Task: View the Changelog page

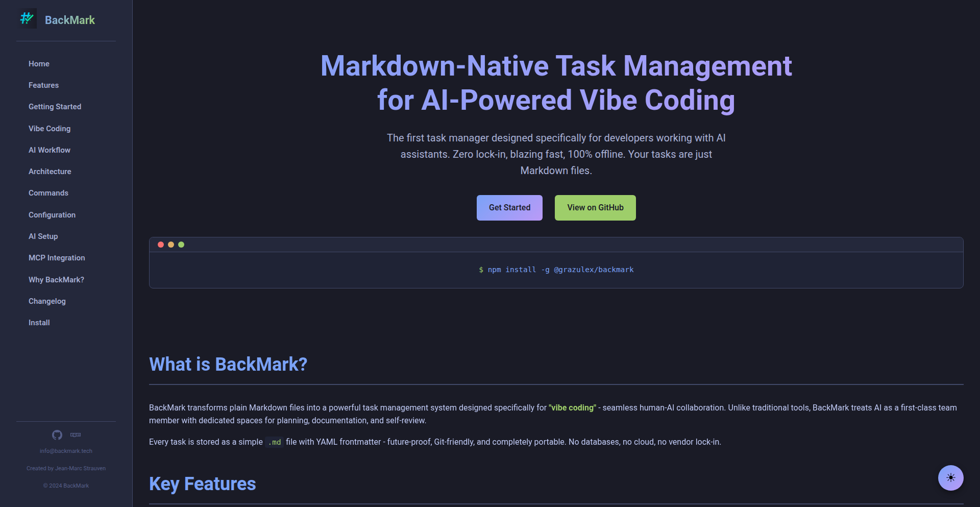Action: [46, 301]
